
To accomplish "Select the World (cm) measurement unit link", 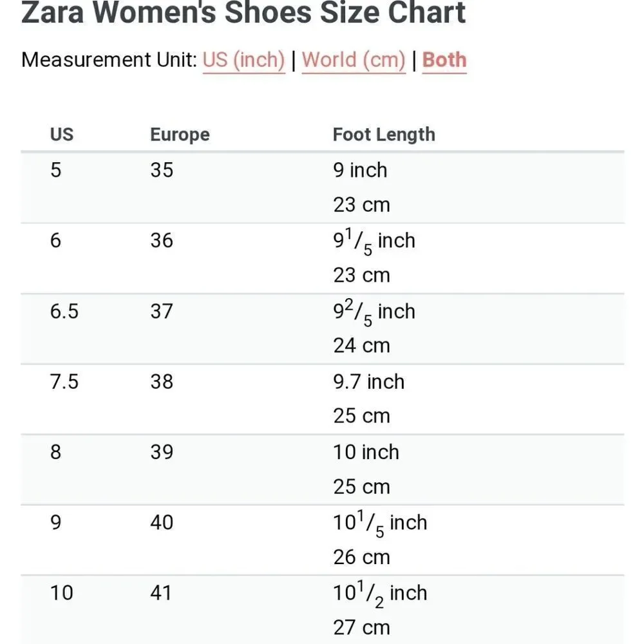I will [354, 60].
